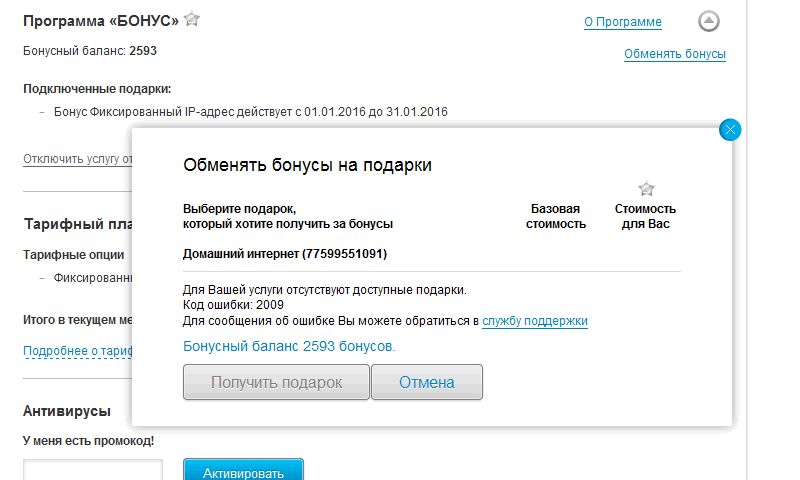Screen dimensions: 800x480
Task: Click the Отключить услугу link
Action: 77,159
